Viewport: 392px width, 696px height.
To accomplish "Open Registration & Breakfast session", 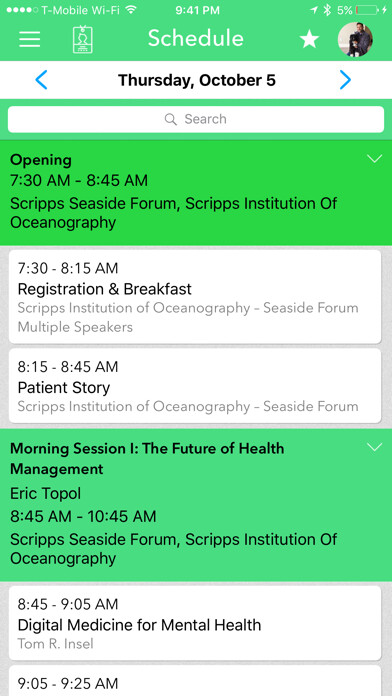I will 195,297.
